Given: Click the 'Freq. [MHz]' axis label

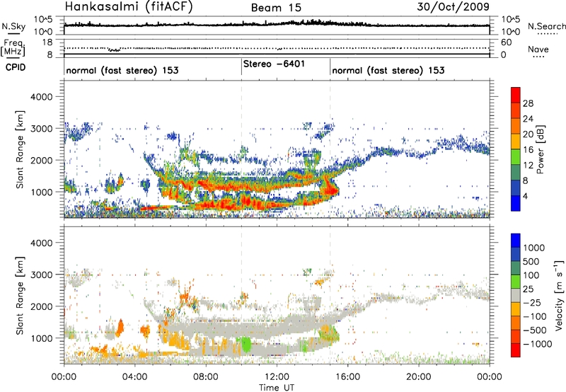Looking at the screenshot, I should [x=13, y=48].
